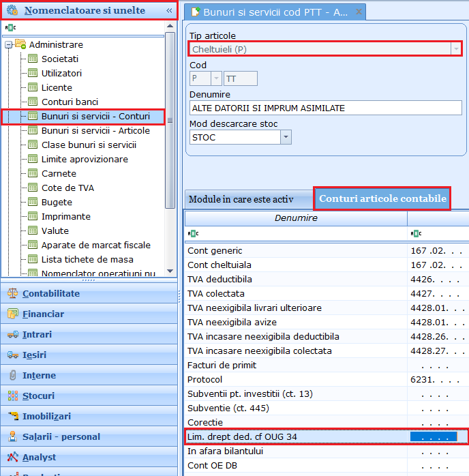Open the Contabilitate module scales icon
Image resolution: width=469 pixels, height=476 pixels.
pyautogui.click(x=12, y=293)
